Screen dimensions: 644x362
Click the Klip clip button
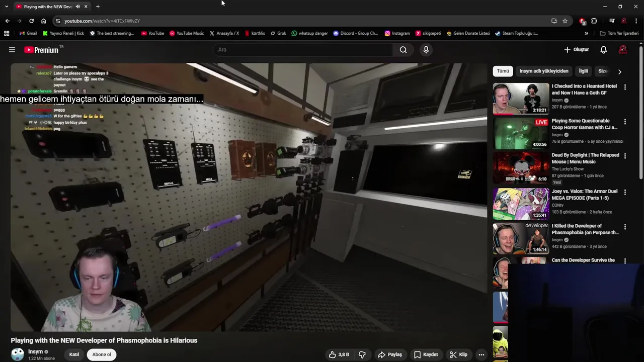click(458, 354)
